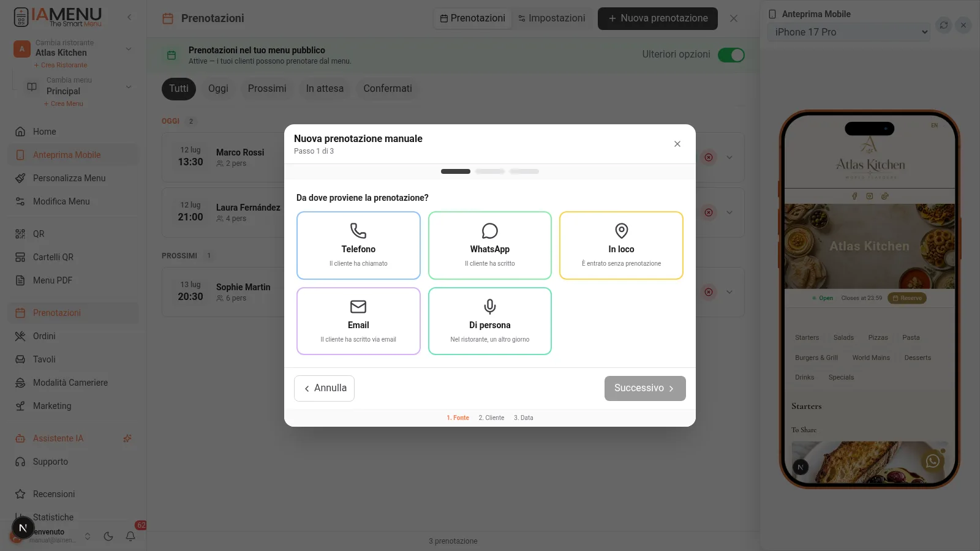The width and height of the screenshot is (980, 551).
Task: Open Menu PDF in the sidebar
Action: tap(73, 280)
